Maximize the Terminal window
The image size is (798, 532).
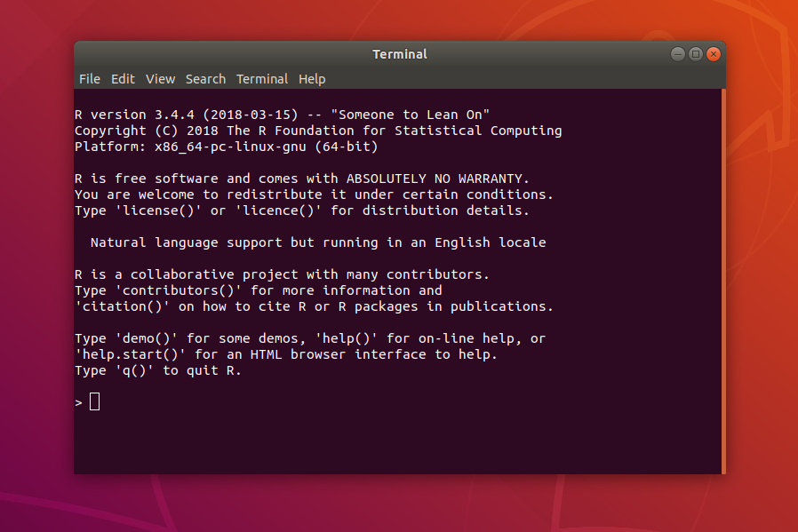click(x=696, y=54)
